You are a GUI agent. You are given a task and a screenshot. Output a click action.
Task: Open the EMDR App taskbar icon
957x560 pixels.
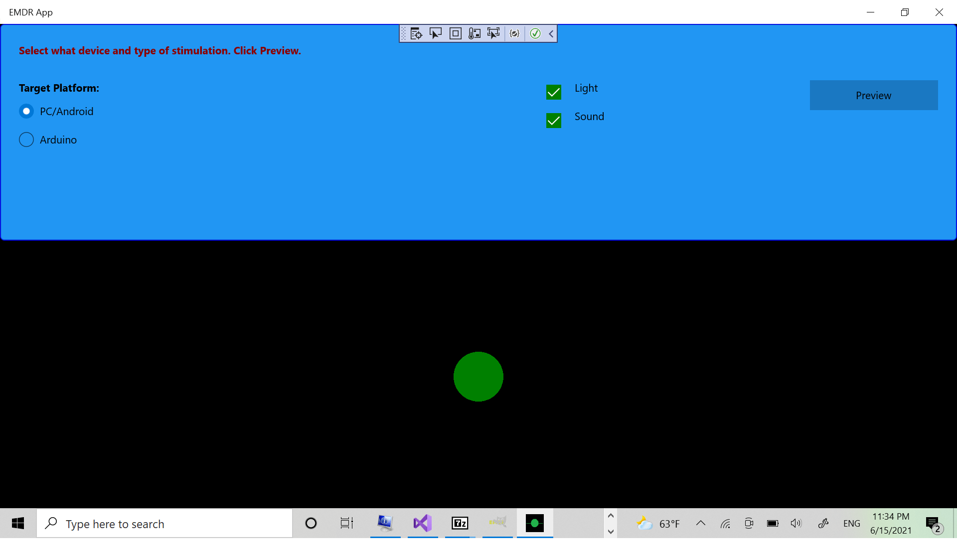tap(534, 523)
